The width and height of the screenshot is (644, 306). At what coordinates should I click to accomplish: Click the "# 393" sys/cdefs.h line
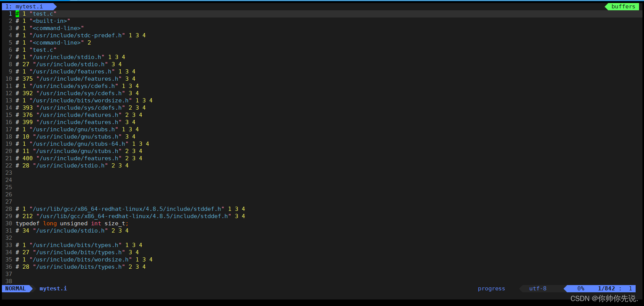pyautogui.click(x=81, y=108)
